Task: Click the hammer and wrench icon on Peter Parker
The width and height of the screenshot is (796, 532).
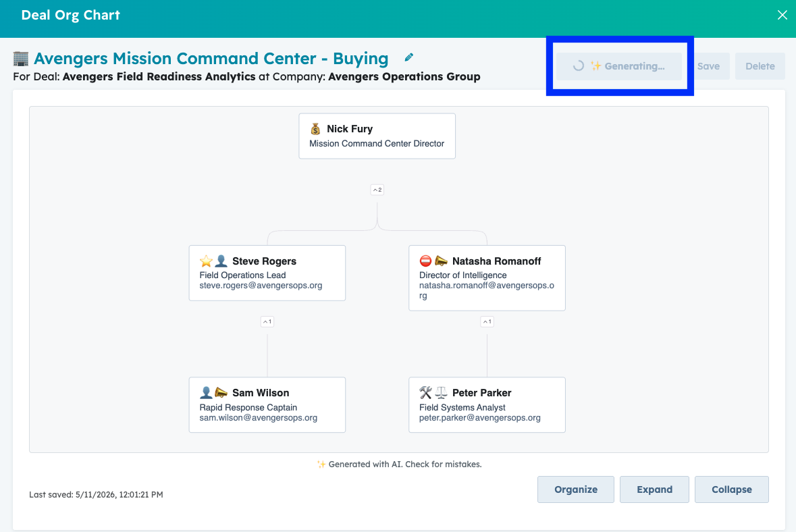Action: point(425,392)
